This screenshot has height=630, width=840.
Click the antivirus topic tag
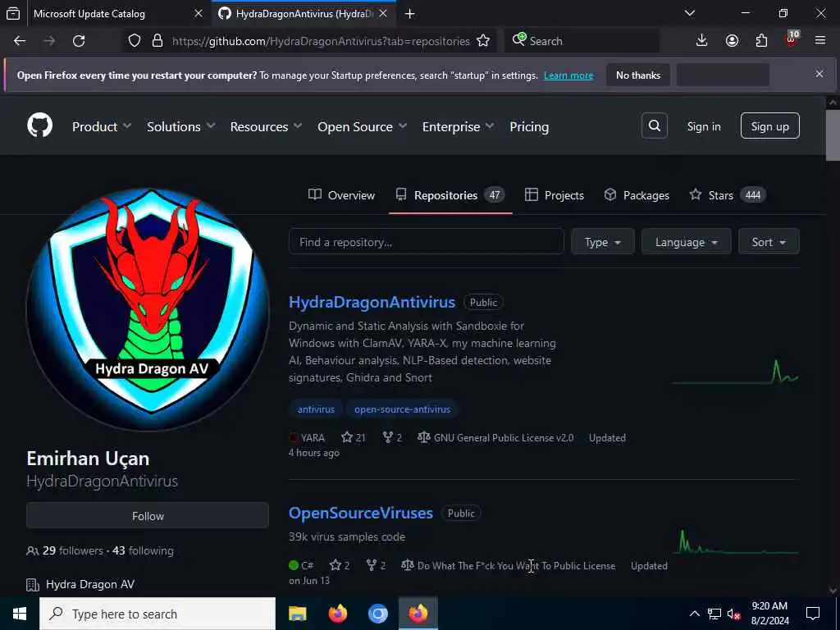coord(316,409)
